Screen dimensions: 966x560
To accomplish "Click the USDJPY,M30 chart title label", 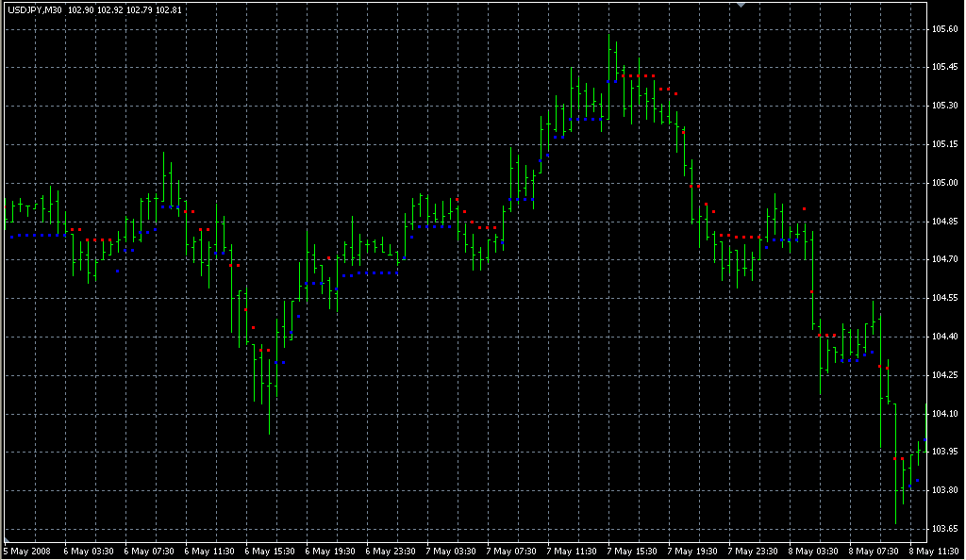I will click(35, 9).
